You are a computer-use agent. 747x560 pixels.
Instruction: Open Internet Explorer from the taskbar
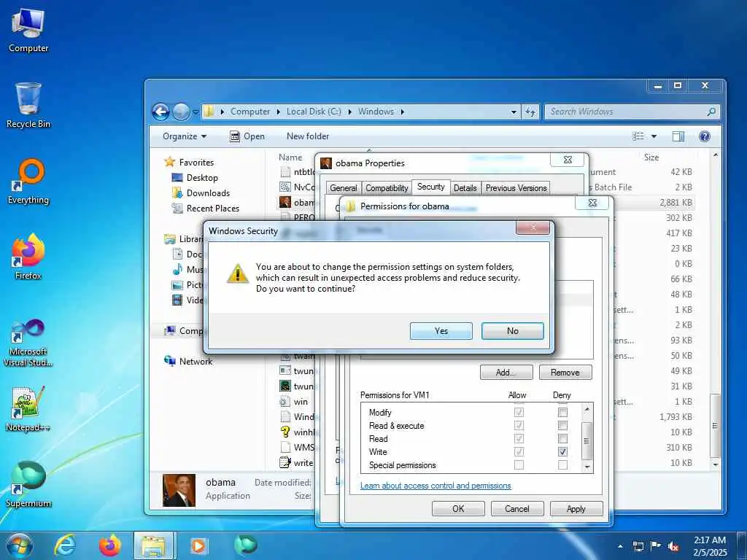point(64,545)
